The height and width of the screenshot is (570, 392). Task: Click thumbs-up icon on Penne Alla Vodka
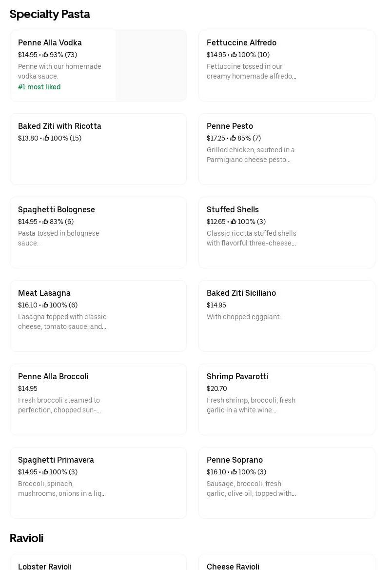[45, 55]
